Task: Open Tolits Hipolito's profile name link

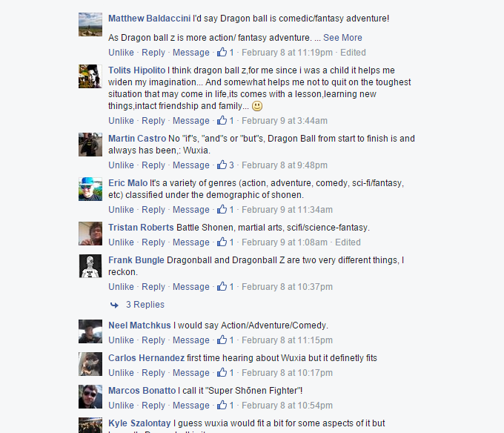Action: 136,70
